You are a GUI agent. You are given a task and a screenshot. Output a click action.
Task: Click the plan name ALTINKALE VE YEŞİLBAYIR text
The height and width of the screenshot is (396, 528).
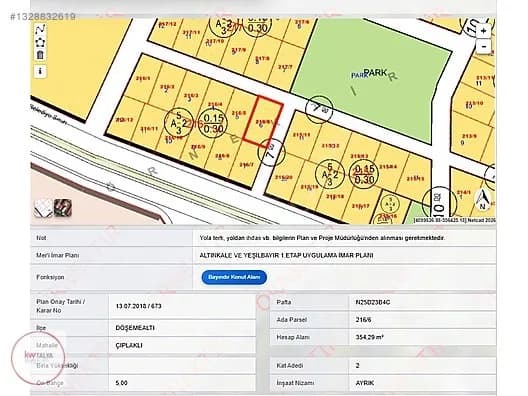point(286,256)
